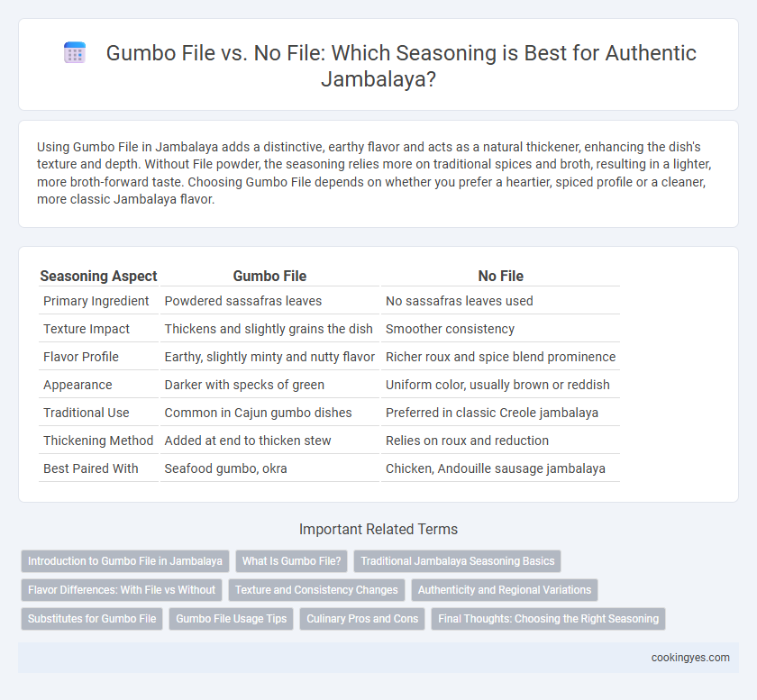This screenshot has width=757, height=700.
Task: Open Authenticity and Regional Variations tag
Action: point(505,590)
